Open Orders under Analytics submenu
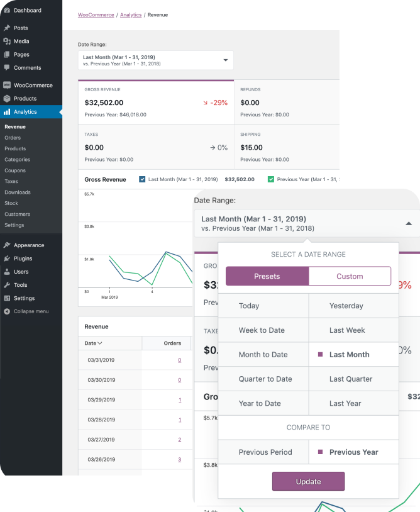Screen dimensions: 420x512 [x=13, y=138]
